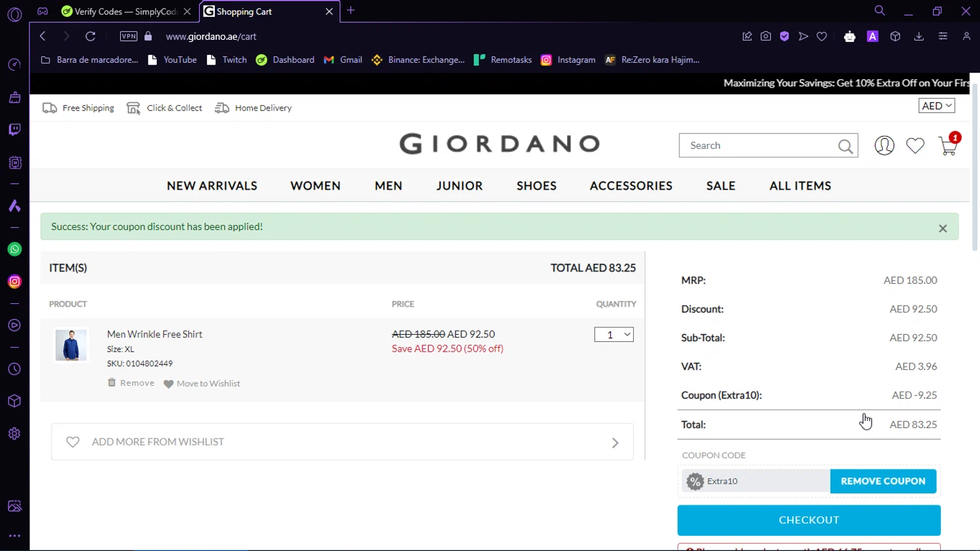
Task: Open the user account icon
Action: 884,145
